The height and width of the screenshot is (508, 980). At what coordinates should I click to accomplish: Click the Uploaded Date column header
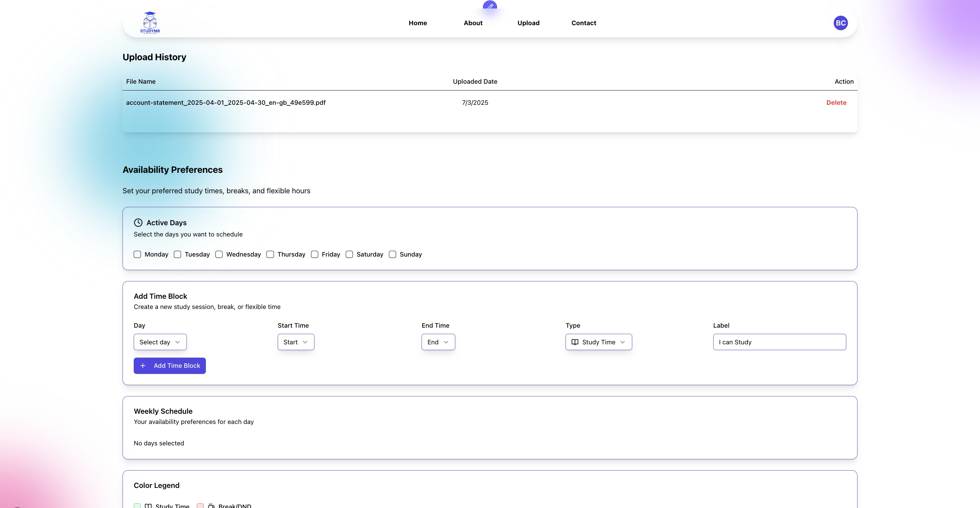(475, 81)
